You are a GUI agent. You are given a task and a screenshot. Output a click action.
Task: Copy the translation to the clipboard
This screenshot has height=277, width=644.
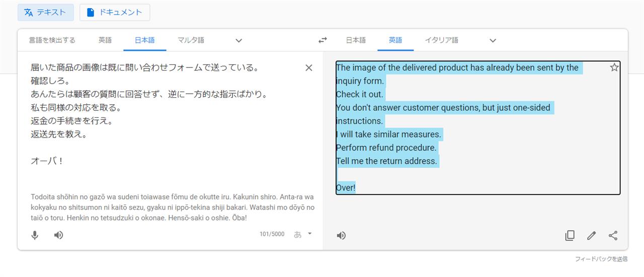point(570,235)
